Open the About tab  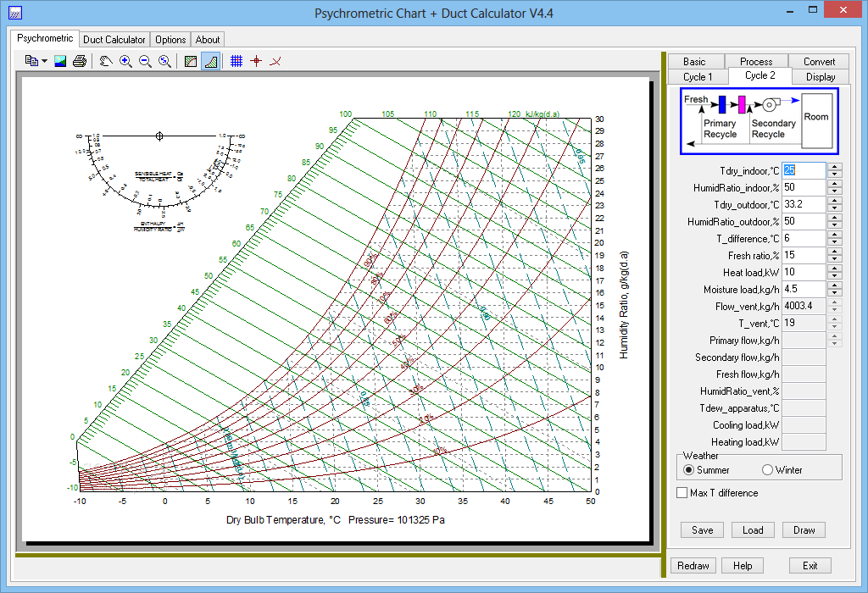(208, 39)
